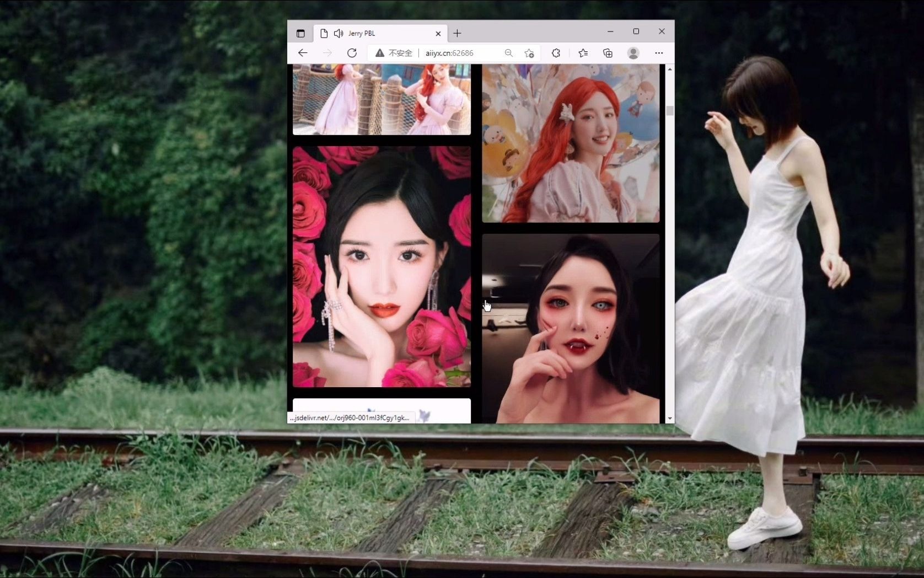Open the tab actions menu icon
This screenshot has height=578, width=924.
pos(300,33)
